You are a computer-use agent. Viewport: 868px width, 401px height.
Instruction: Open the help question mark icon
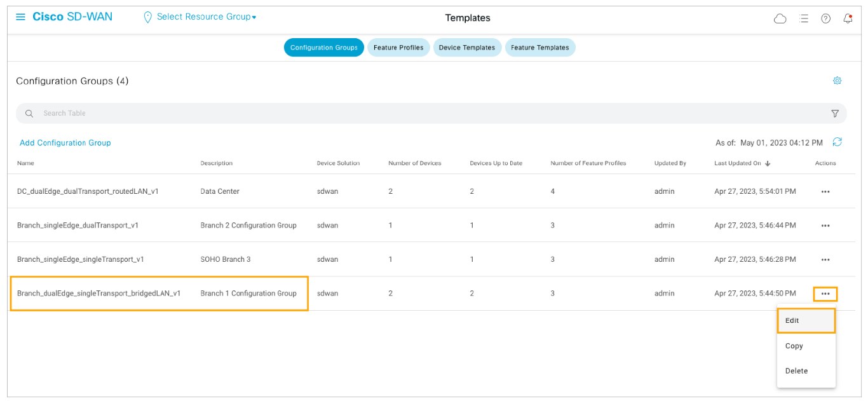point(825,18)
